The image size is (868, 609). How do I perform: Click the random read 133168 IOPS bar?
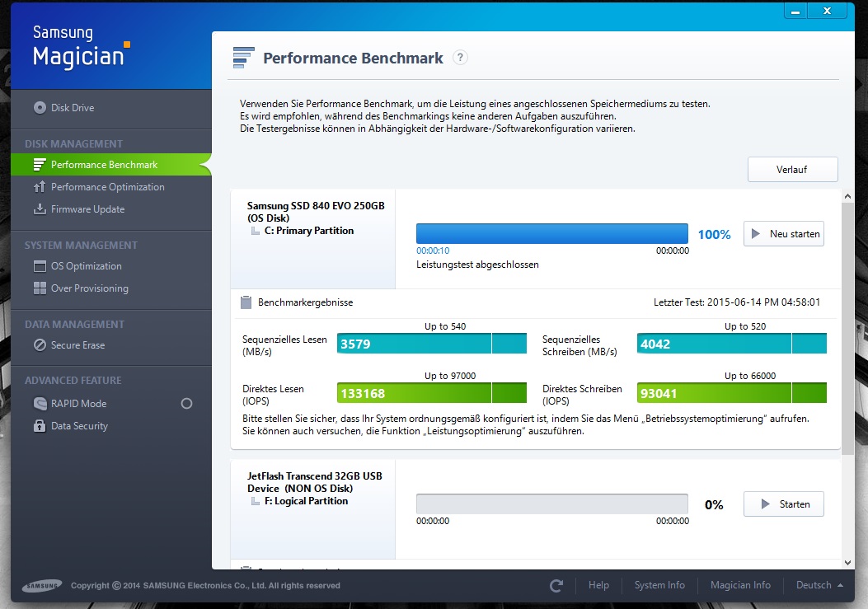(432, 392)
